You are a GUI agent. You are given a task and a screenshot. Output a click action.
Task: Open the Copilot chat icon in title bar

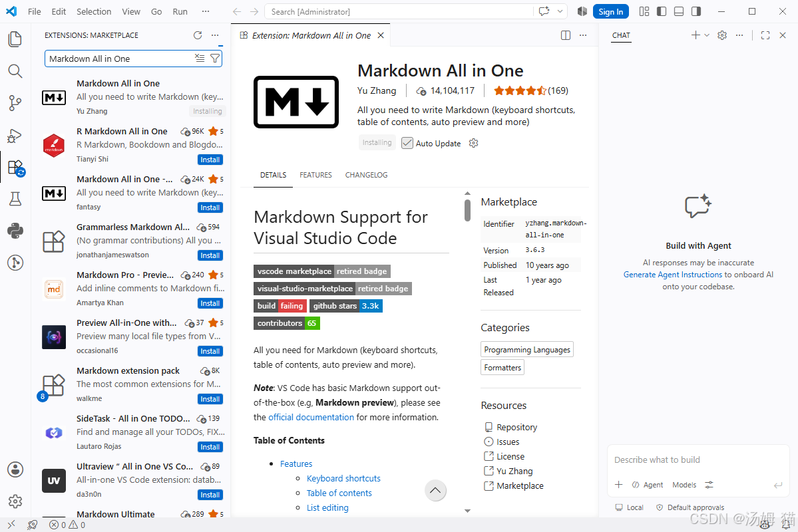coord(544,11)
